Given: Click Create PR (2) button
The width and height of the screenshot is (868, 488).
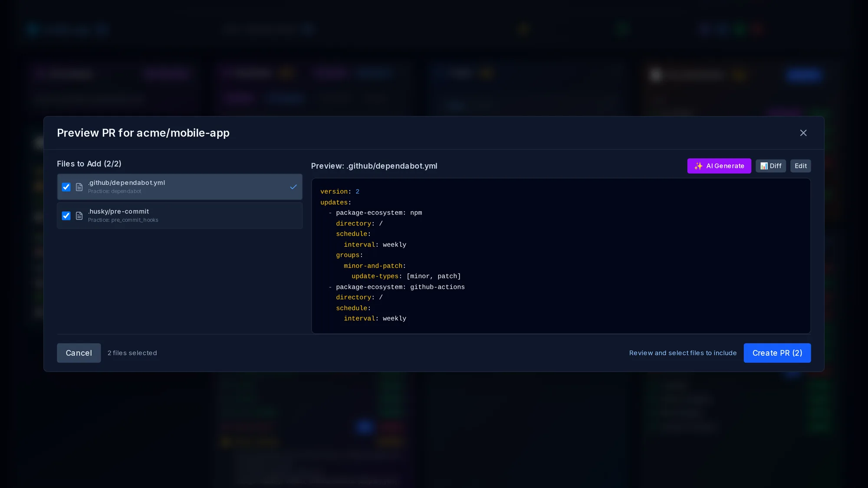Looking at the screenshot, I should click(x=777, y=353).
